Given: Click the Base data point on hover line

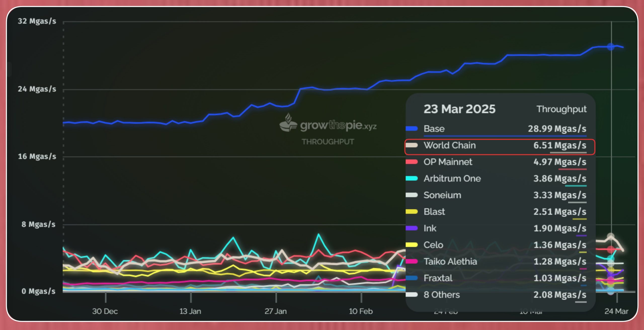Looking at the screenshot, I should click(x=611, y=47).
